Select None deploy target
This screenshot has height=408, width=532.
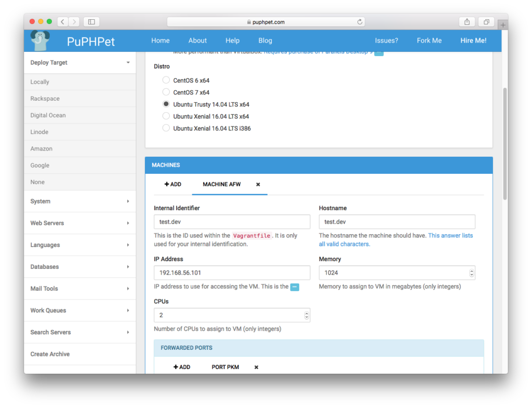(x=80, y=182)
